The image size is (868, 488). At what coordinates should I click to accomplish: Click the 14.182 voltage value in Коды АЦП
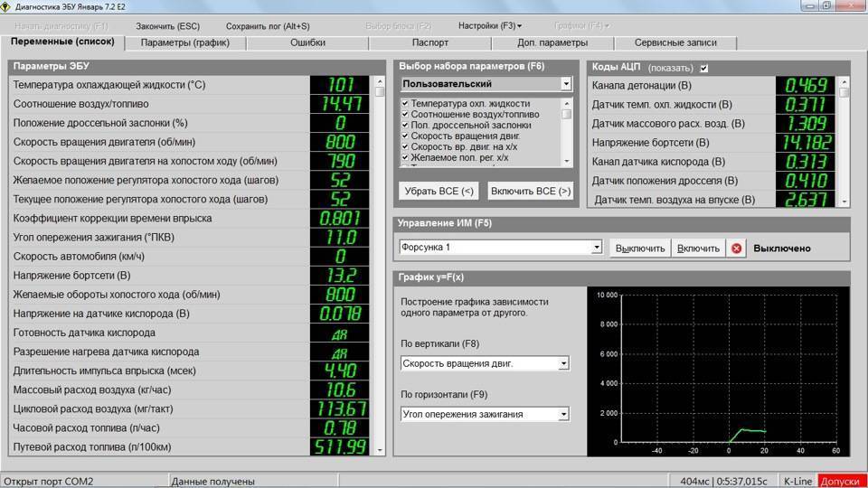point(806,143)
